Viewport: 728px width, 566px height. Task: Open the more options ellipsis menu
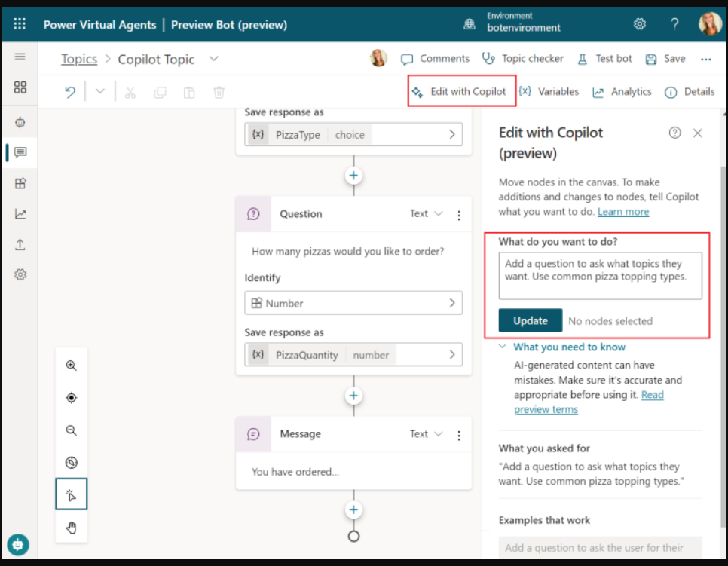point(705,59)
